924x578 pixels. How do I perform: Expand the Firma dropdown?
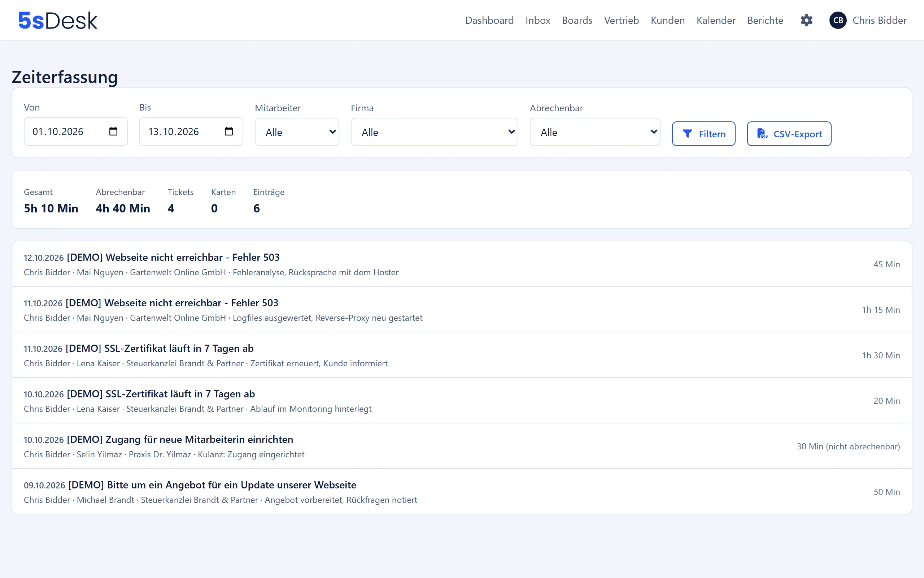tap(434, 132)
